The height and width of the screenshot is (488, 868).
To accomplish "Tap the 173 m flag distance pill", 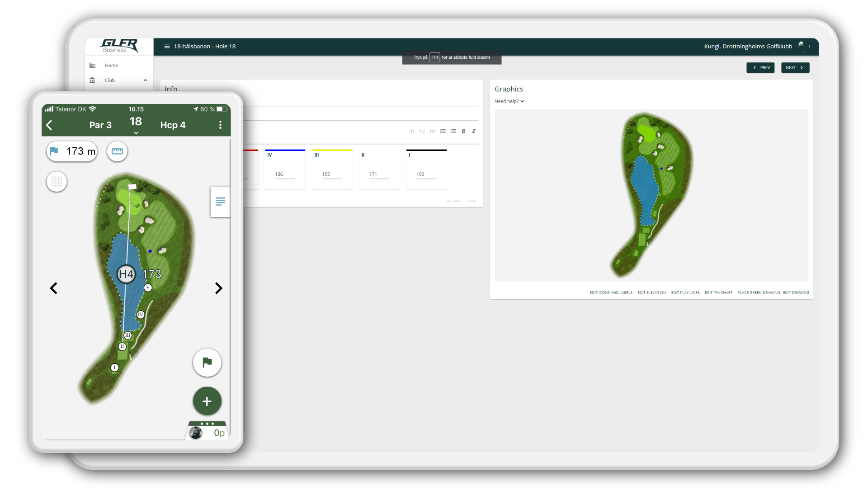I will point(72,151).
